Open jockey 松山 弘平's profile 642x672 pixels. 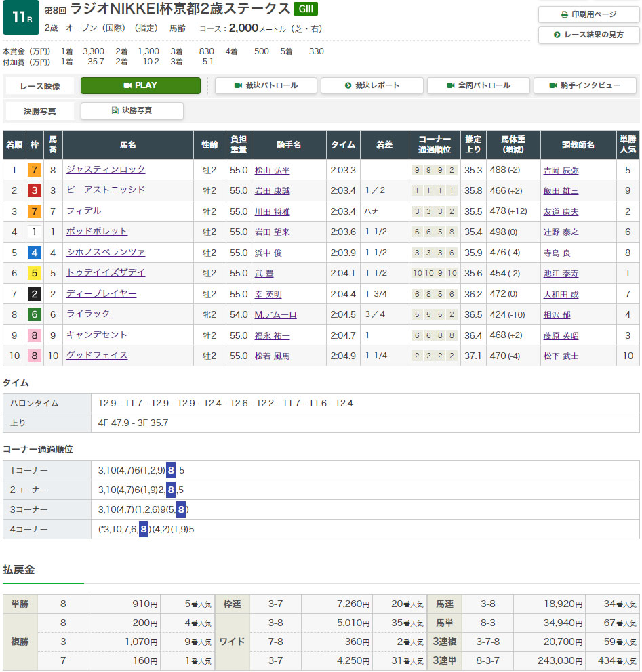[x=272, y=171]
